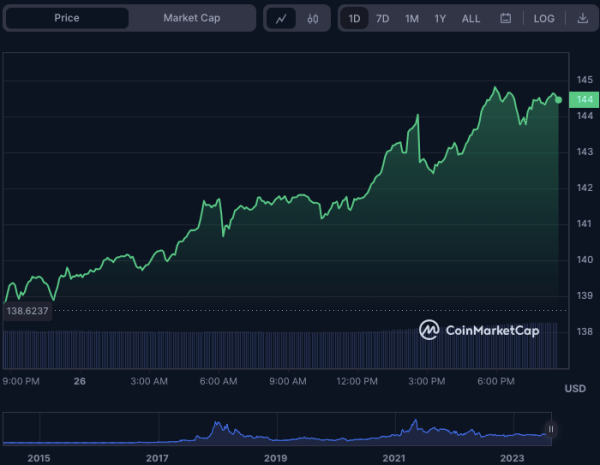Select the Price tab
The height and width of the screenshot is (465, 600).
68,18
